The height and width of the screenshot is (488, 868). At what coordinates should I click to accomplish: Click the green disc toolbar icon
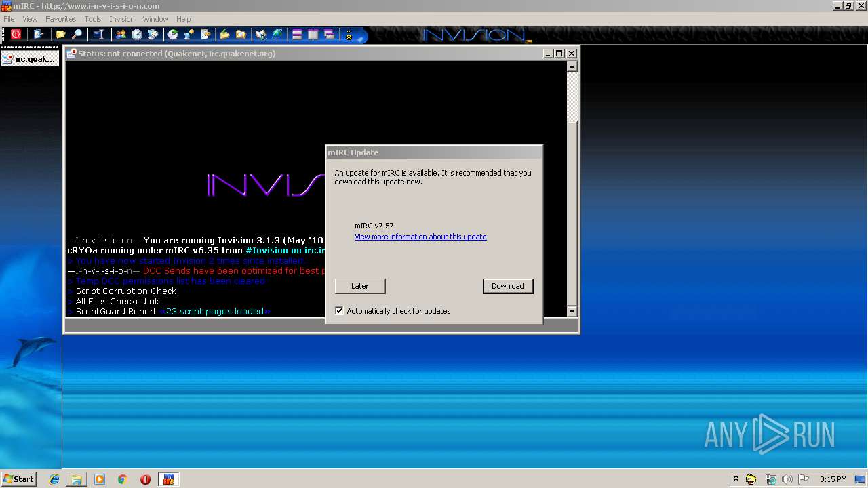point(174,35)
